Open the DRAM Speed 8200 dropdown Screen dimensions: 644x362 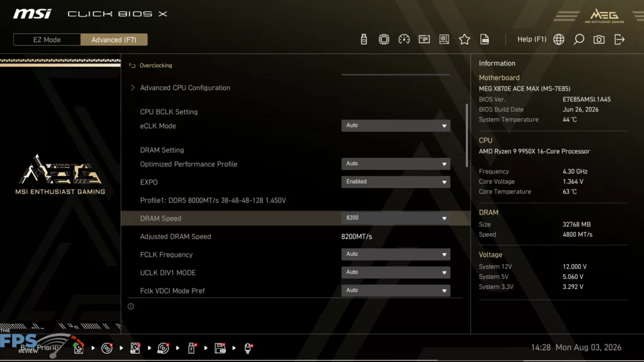pos(396,218)
